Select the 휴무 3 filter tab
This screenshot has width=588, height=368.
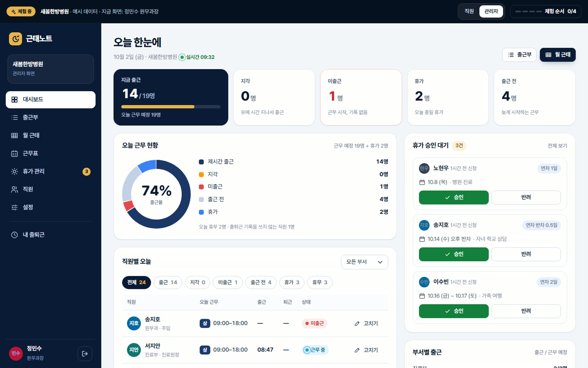pos(320,282)
